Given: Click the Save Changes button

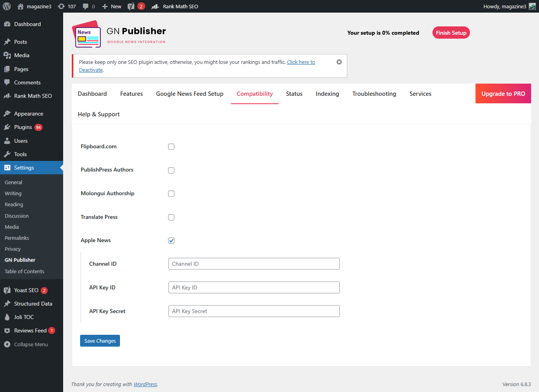Looking at the screenshot, I should tap(100, 341).
